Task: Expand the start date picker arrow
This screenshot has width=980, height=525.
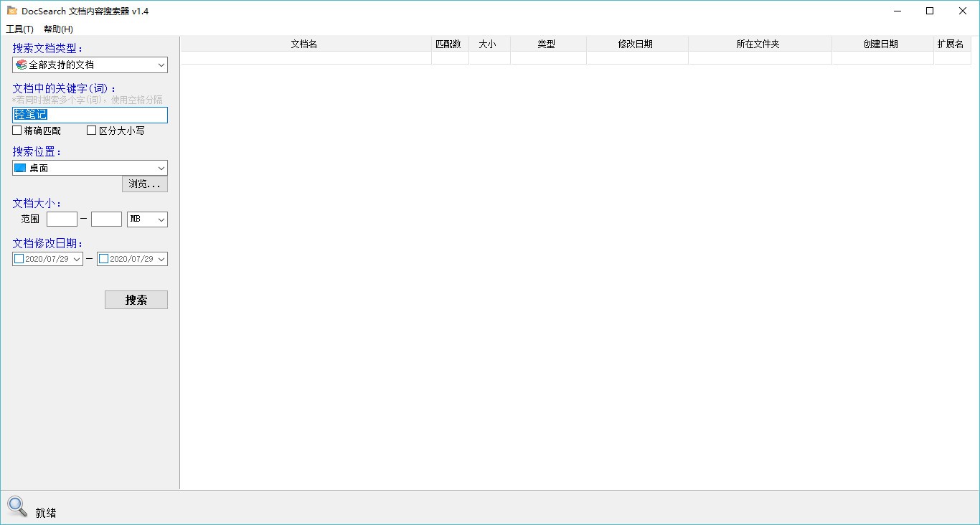Action: pos(77,259)
